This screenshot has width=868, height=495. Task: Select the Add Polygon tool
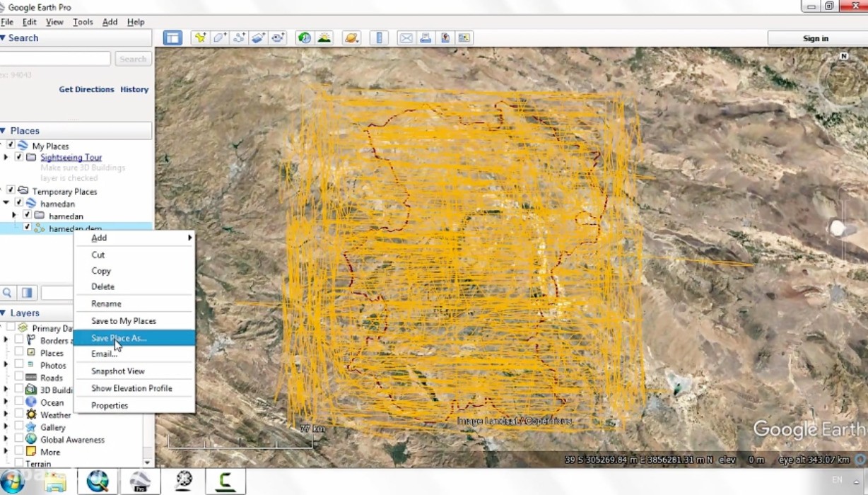(x=220, y=38)
